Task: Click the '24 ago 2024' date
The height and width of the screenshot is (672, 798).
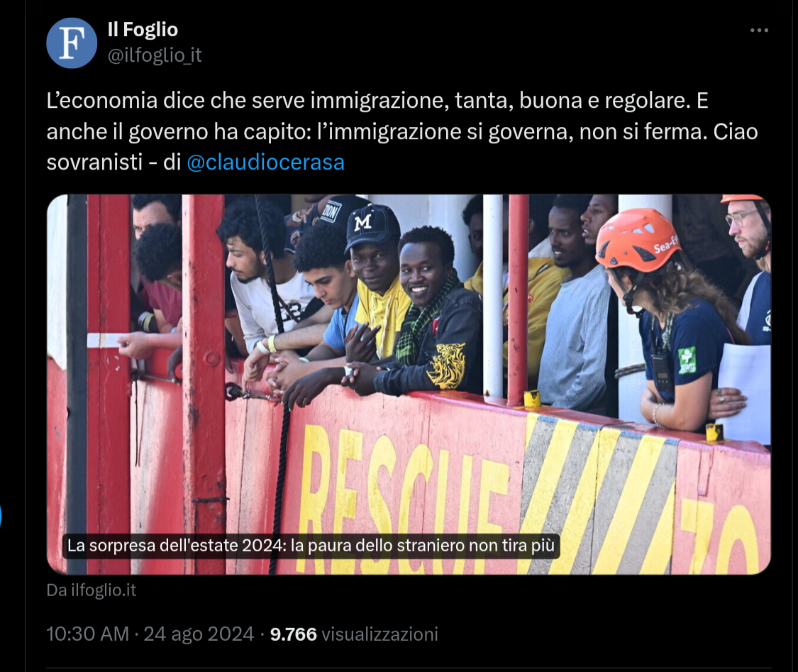Action: 199,634
